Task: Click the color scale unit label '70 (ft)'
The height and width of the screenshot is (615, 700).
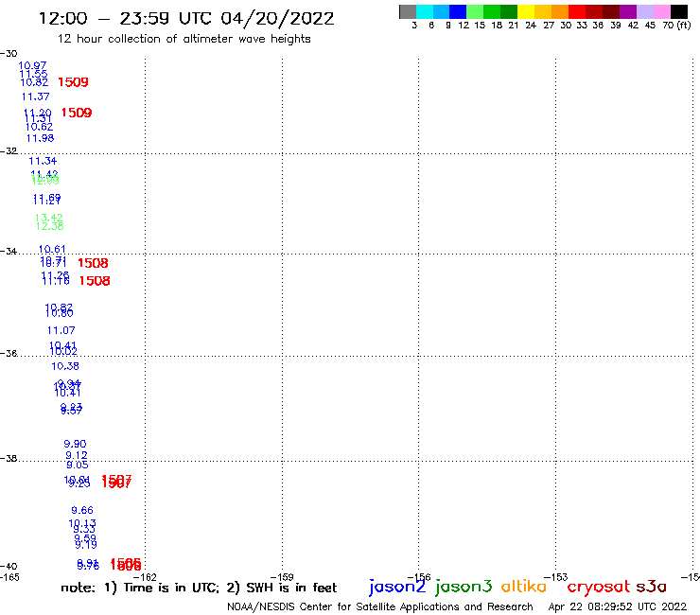Action: click(x=676, y=26)
